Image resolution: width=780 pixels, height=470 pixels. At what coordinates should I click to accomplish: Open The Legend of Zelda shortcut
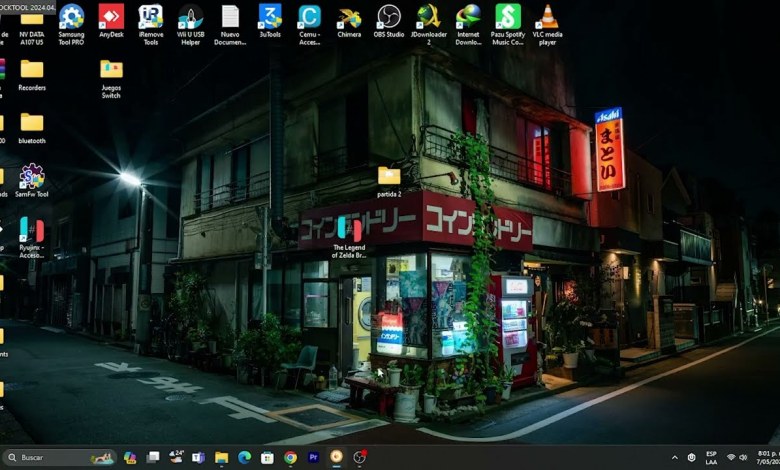[x=349, y=230]
